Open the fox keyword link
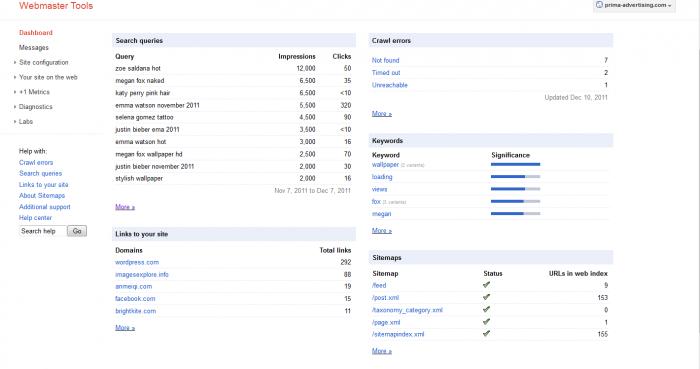The width and height of the screenshot is (700, 369). pyautogui.click(x=376, y=202)
